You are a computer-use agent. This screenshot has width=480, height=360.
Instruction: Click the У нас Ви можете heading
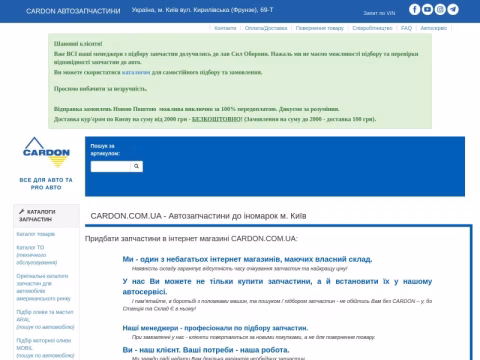point(277,286)
